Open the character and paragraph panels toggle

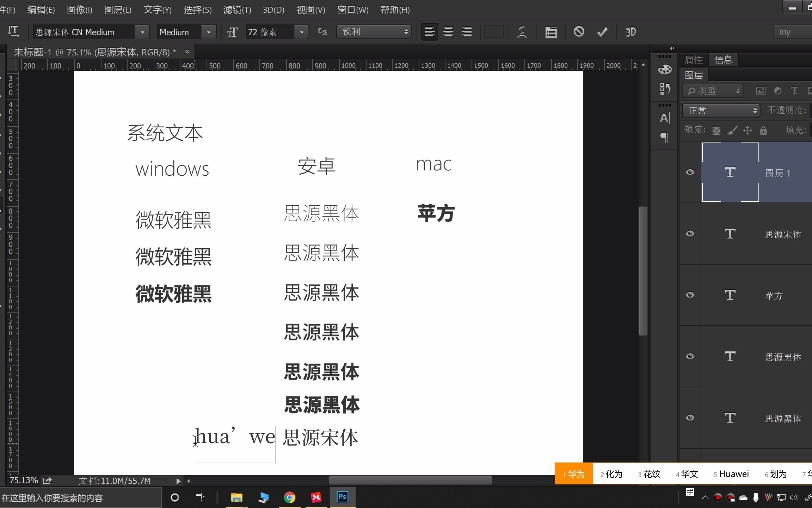551,32
